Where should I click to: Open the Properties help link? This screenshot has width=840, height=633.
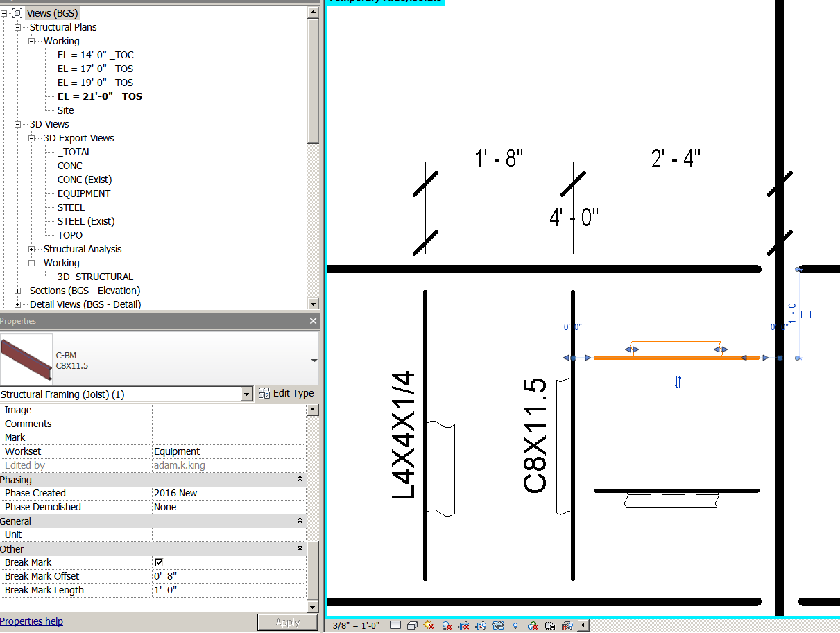click(31, 621)
